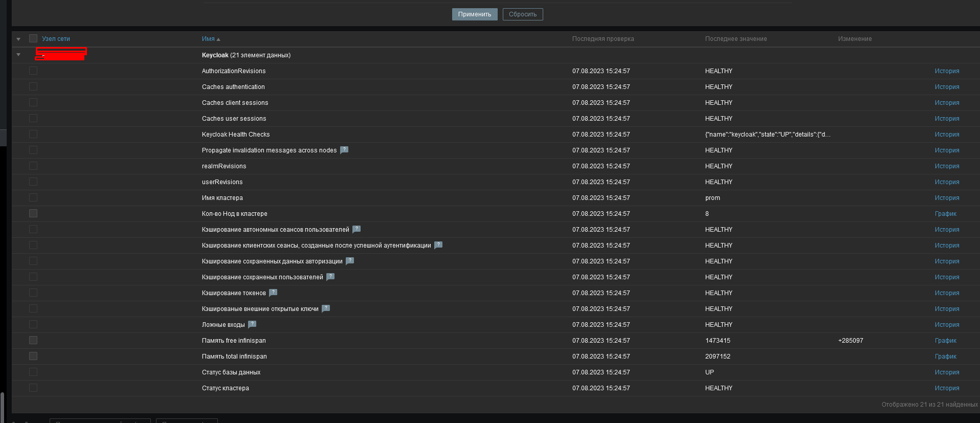Click help icon next to Кэширование токенов
Screen dimensions: 980x423
[x=273, y=293]
